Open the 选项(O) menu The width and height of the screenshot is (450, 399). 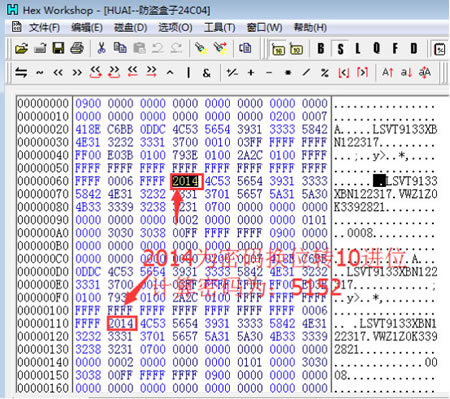(x=175, y=27)
